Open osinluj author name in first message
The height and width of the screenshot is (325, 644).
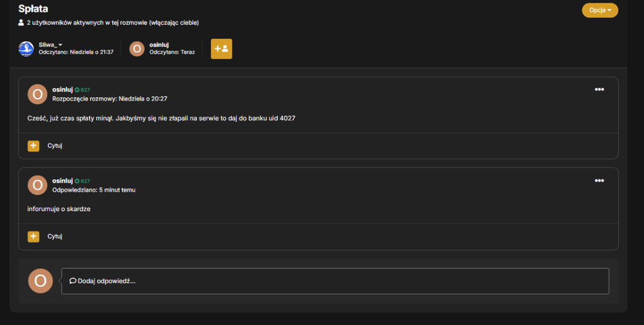(x=62, y=89)
